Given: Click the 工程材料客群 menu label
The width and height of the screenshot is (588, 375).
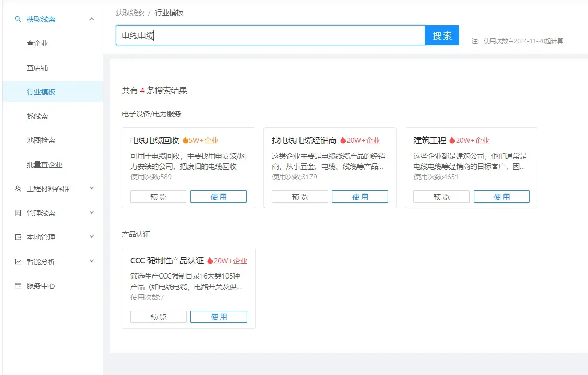Looking at the screenshot, I should click(48, 189).
